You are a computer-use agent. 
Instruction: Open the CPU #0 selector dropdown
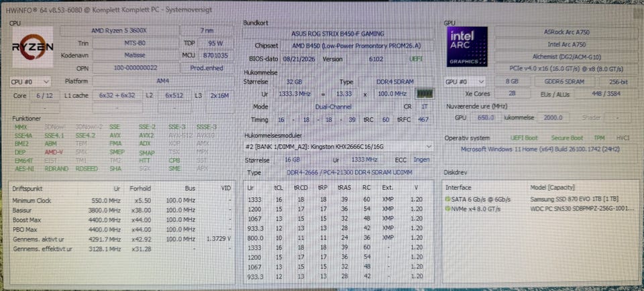30,82
